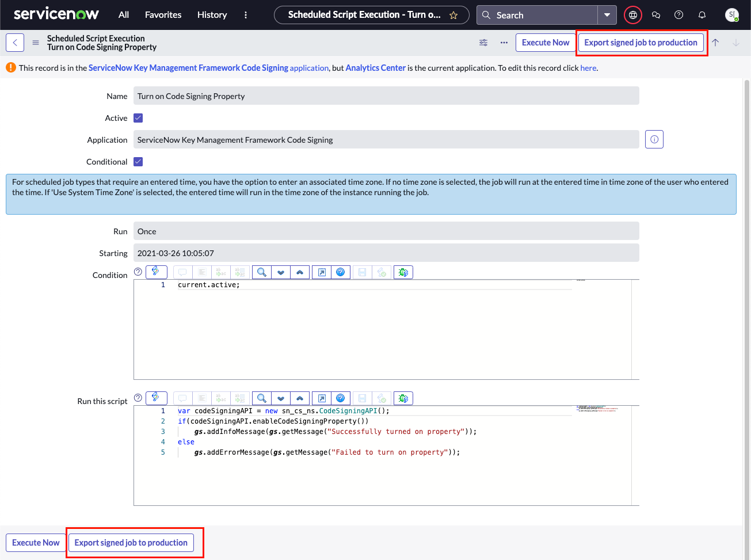Click top Export signed job to production
This screenshot has width=751, height=560.
pyautogui.click(x=641, y=43)
